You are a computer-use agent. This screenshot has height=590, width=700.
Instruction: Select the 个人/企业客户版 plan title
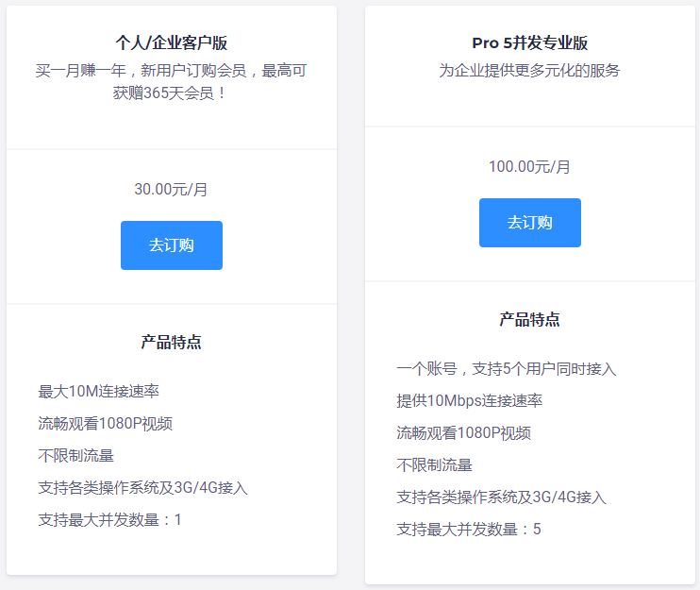[171, 42]
